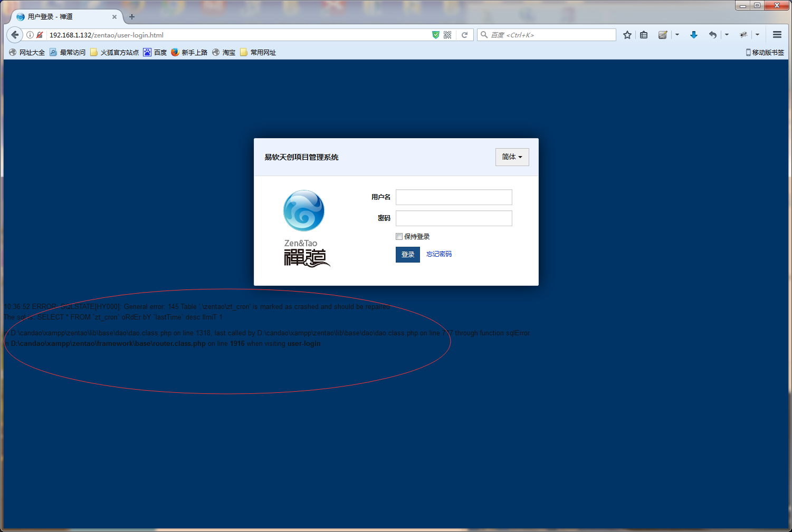
Task: Click the bug extension toolbar icon
Action: 743,35
